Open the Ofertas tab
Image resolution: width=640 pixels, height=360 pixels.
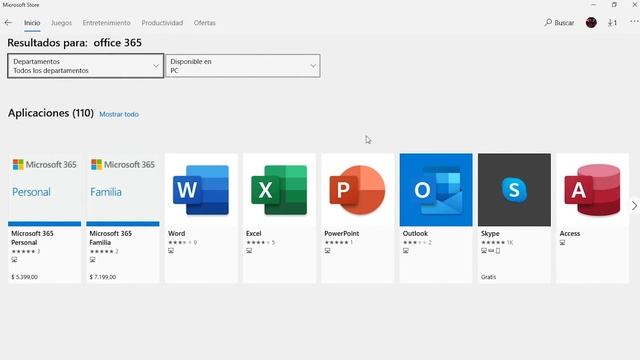click(x=204, y=23)
